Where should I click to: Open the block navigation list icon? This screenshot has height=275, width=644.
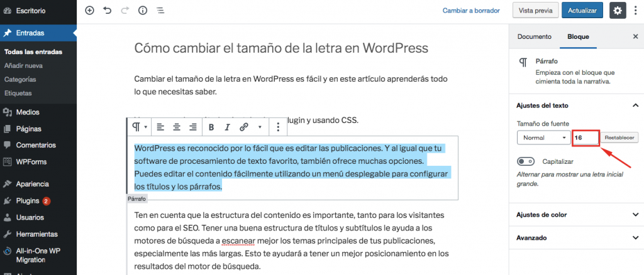160,11
